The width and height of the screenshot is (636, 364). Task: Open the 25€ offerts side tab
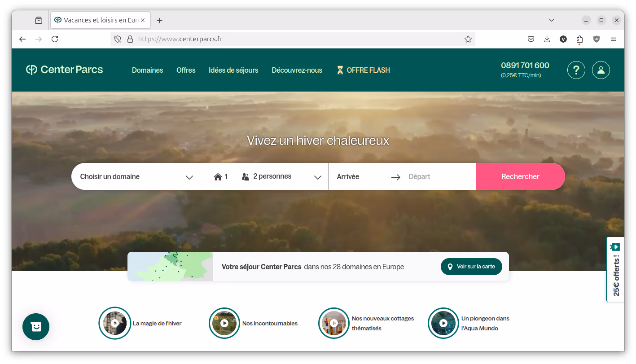(615, 269)
